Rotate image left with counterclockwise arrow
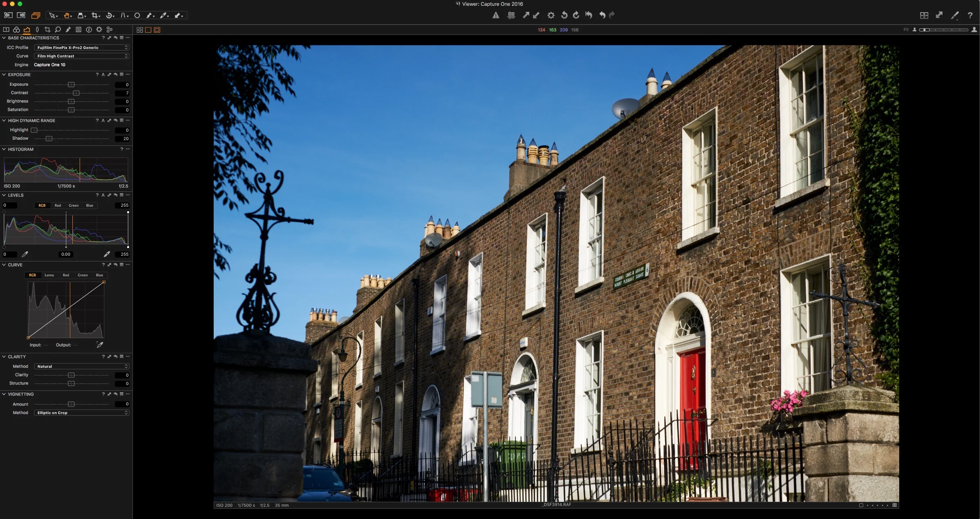This screenshot has width=980, height=519. point(564,16)
